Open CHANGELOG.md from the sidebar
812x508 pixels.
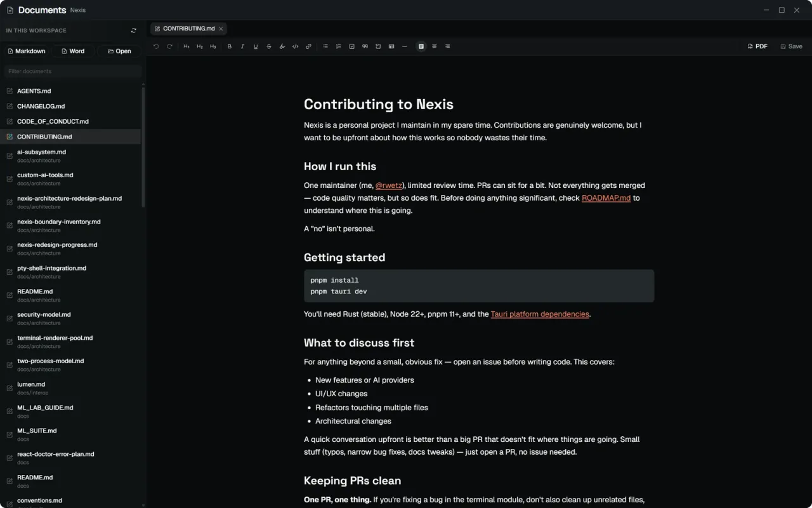click(x=70, y=106)
